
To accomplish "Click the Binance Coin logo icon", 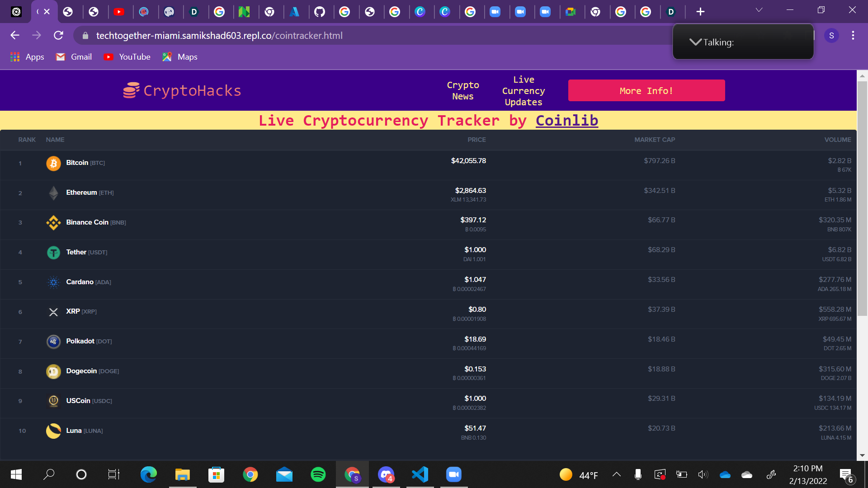I will pos(53,222).
